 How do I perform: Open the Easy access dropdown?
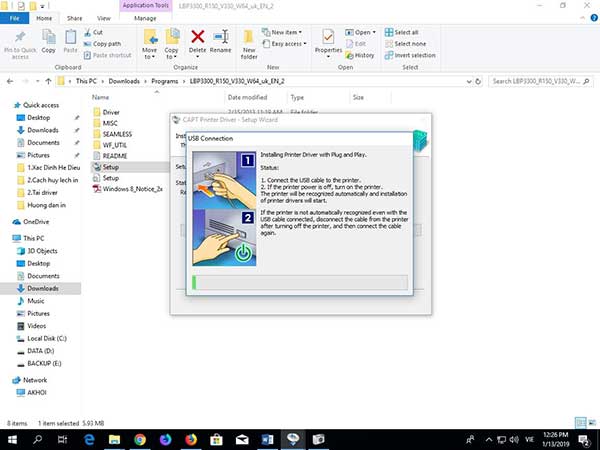point(285,44)
